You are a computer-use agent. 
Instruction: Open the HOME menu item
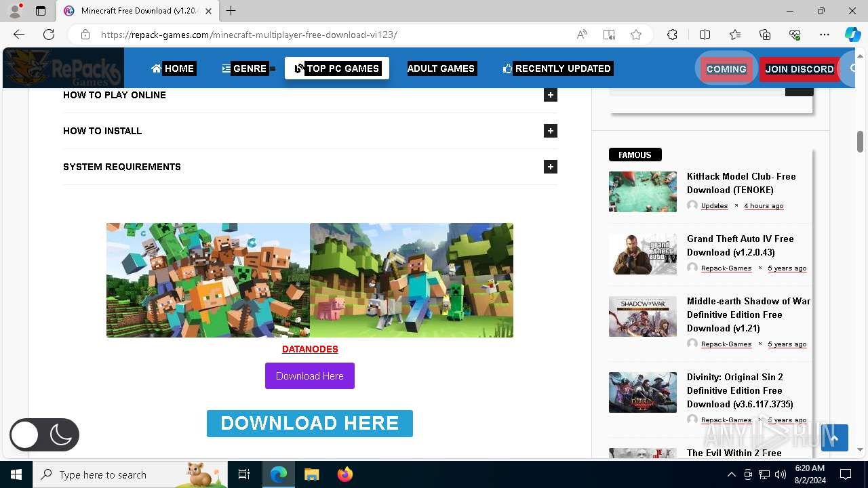click(x=174, y=68)
